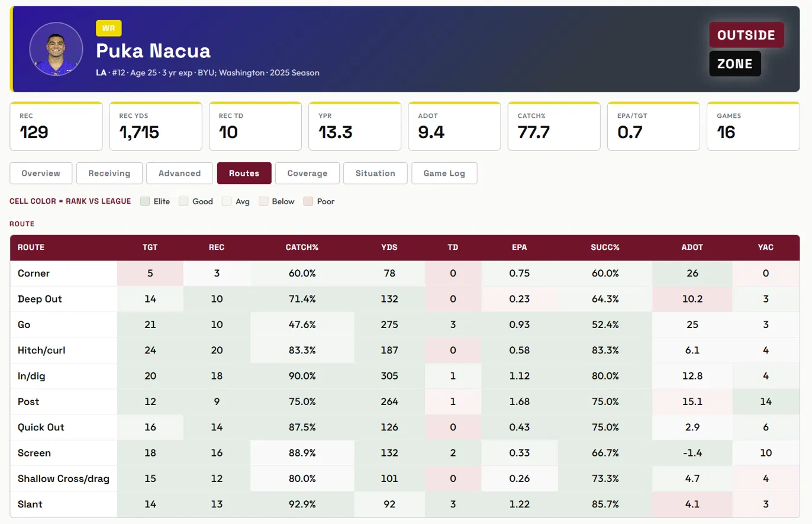Click the YPR 13.3 stat card
812x524 pixels.
pyautogui.click(x=355, y=126)
